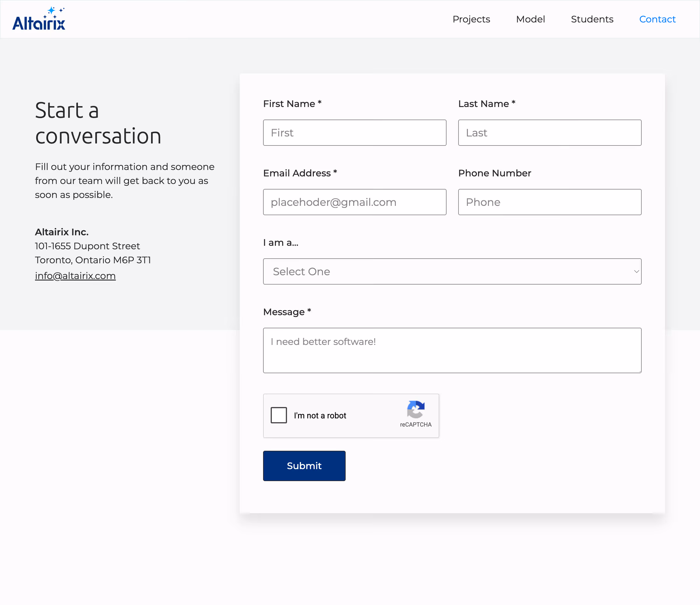Open the Students nav link
The image size is (700, 605).
pyautogui.click(x=592, y=19)
